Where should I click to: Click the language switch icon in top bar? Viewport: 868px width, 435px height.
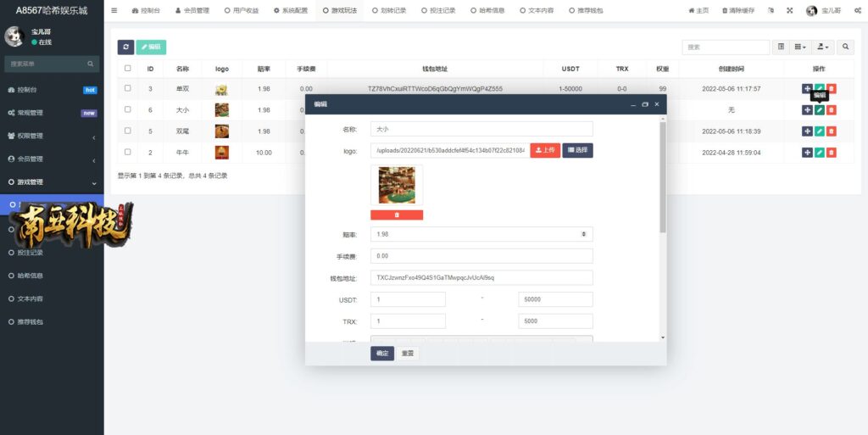point(771,10)
